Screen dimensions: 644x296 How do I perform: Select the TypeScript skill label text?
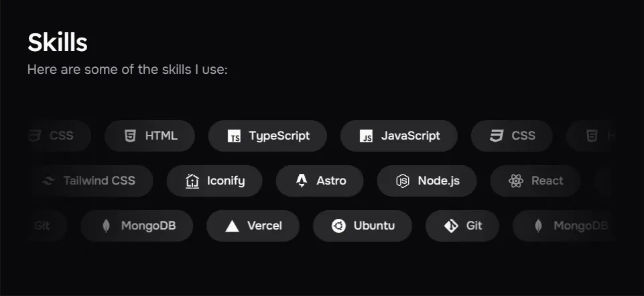click(279, 136)
